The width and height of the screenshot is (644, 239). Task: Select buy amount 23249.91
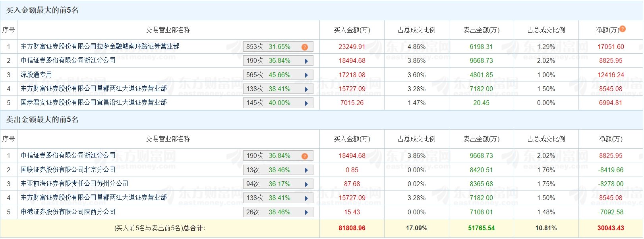(352, 47)
